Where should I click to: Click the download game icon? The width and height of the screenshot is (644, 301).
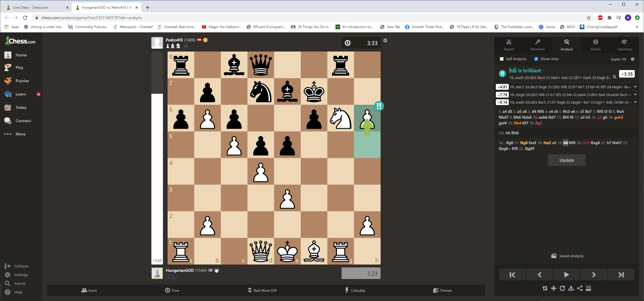pyautogui.click(x=571, y=288)
